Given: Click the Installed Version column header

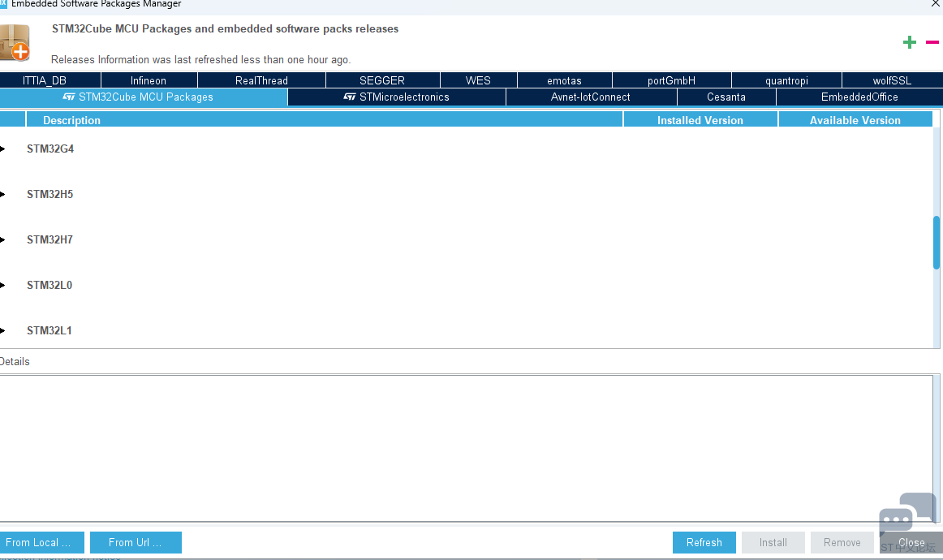Looking at the screenshot, I should (x=700, y=119).
